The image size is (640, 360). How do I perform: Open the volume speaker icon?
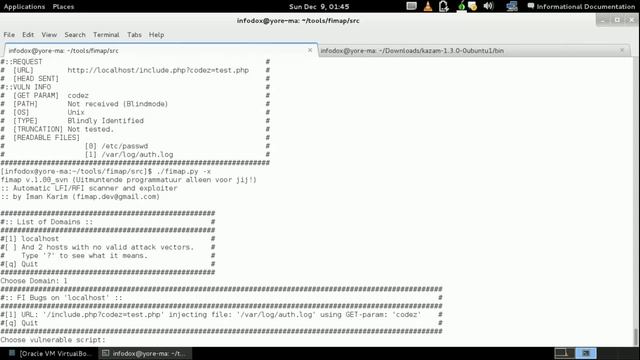pos(488,6)
